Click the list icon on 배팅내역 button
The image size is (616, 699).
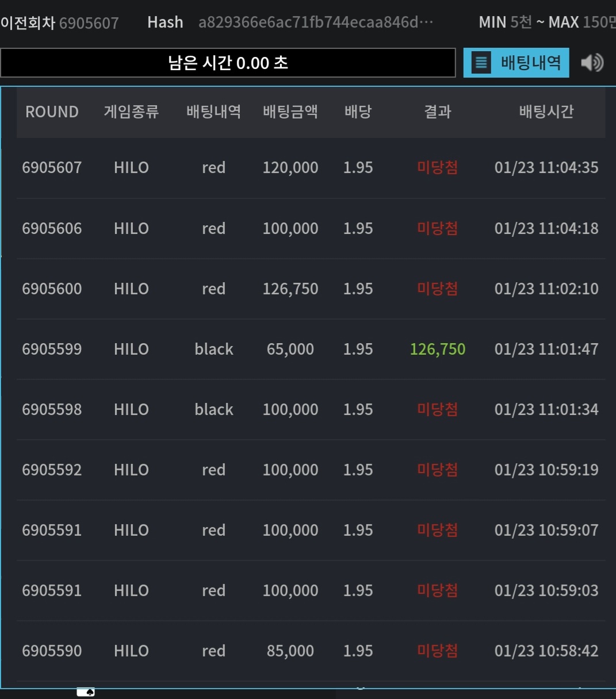[x=481, y=62]
